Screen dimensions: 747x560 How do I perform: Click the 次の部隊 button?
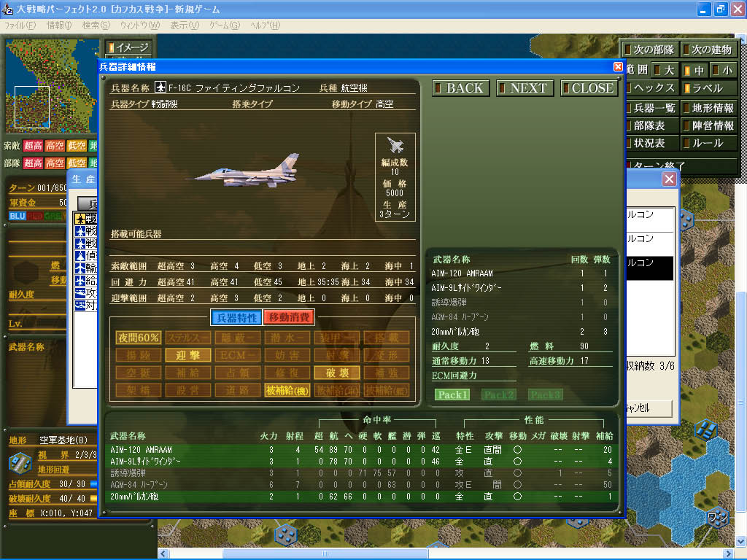click(650, 50)
